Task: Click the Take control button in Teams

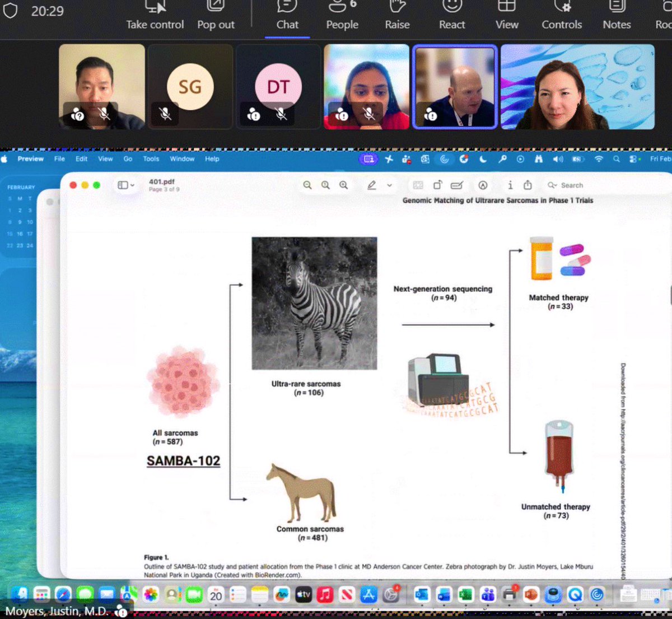Action: point(155,17)
